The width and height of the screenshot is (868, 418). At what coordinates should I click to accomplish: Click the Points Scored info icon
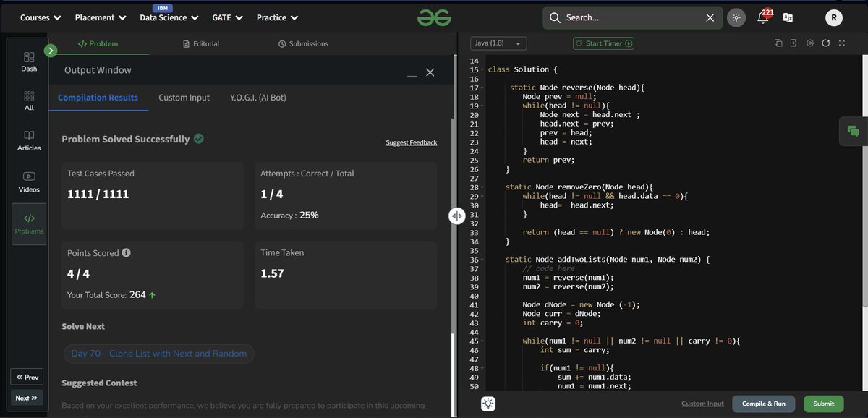(x=127, y=253)
